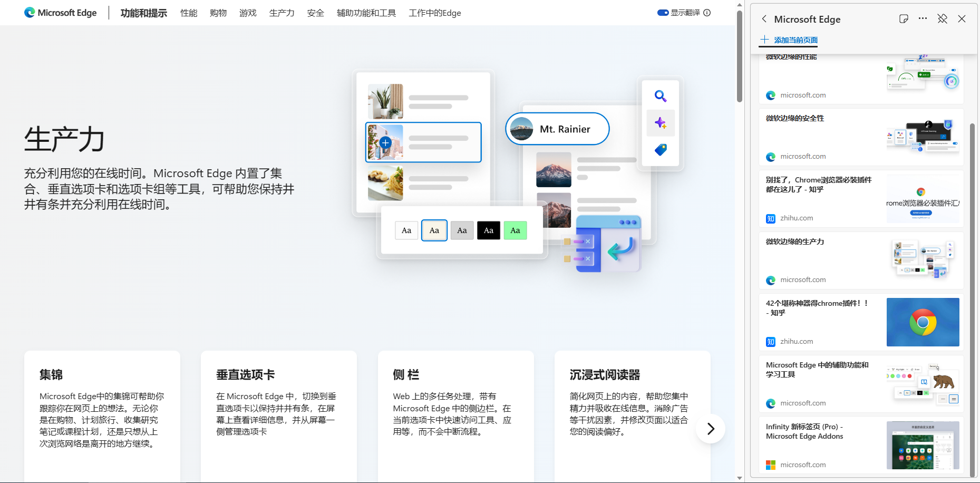Click the Infinity 新标签页 card thumbnail
Image resolution: width=980 pixels, height=483 pixels.
coord(923,446)
